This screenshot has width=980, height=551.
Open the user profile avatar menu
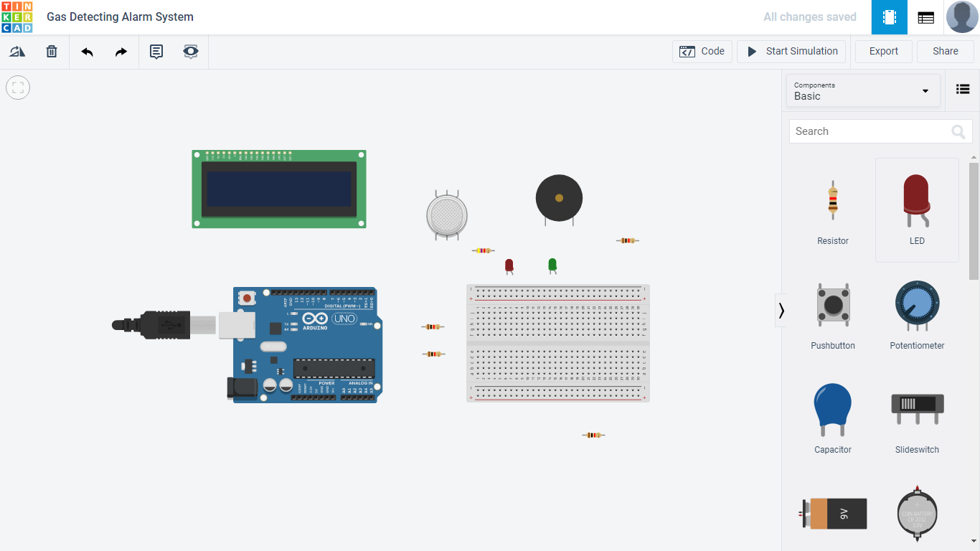click(961, 17)
